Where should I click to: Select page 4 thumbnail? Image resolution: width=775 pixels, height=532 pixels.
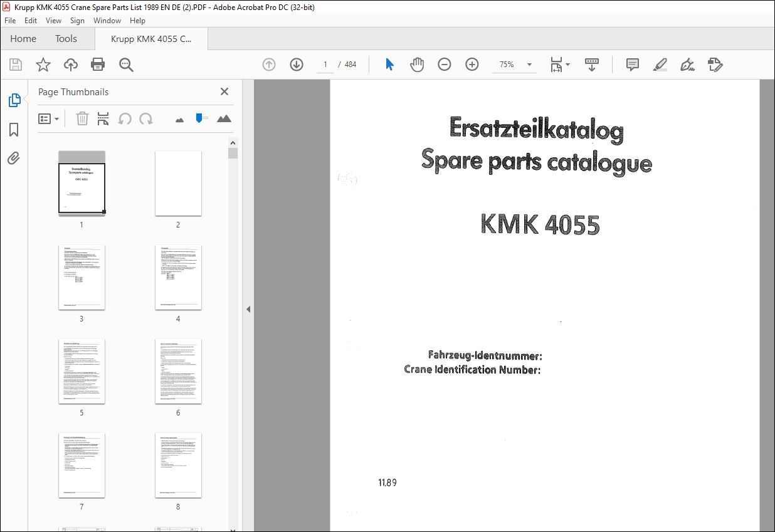point(178,277)
